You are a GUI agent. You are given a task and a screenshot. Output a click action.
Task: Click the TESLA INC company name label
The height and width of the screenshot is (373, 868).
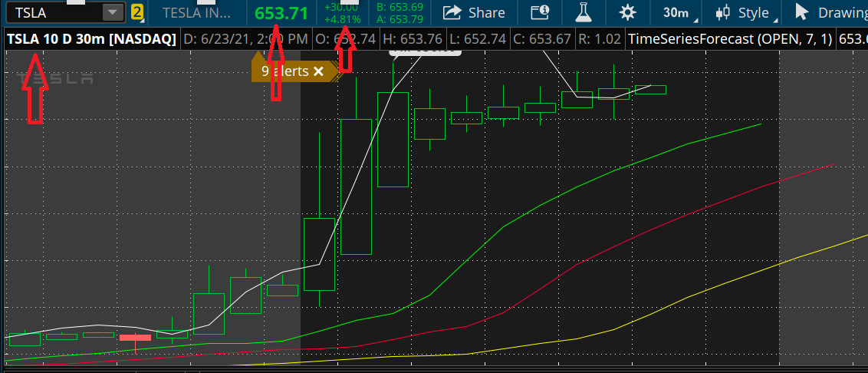[197, 12]
